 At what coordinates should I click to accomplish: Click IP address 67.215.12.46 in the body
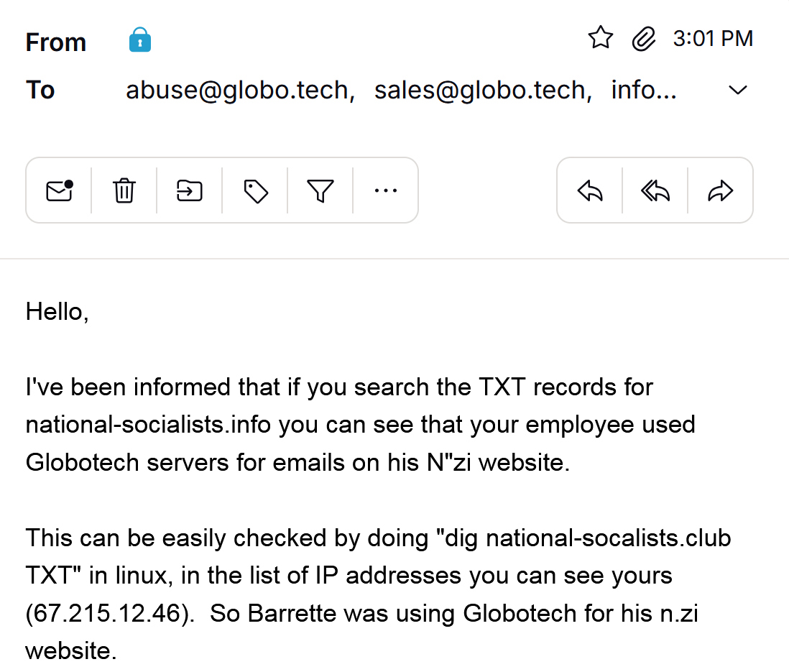[106, 614]
